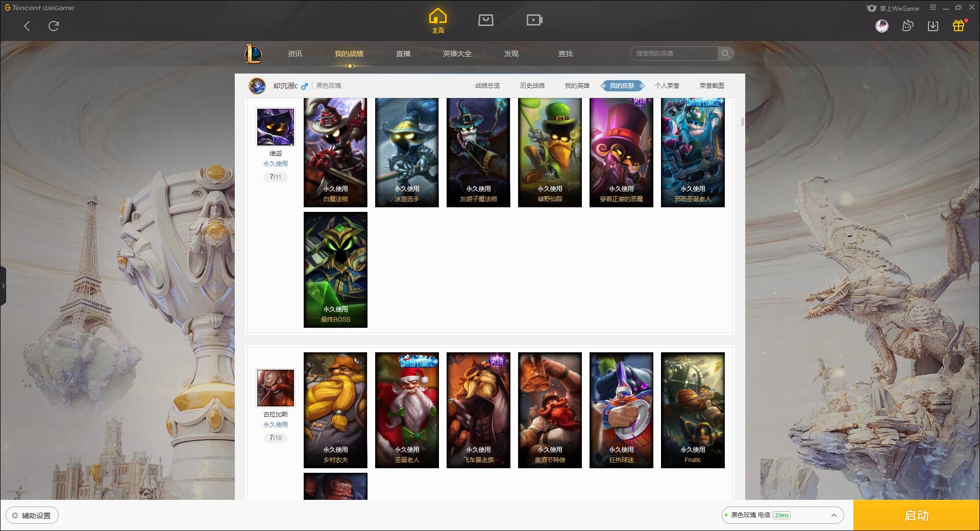The width and height of the screenshot is (980, 531).
Task: Expand the 黑色玫瑰 电信 server dropdown
Action: click(782, 515)
